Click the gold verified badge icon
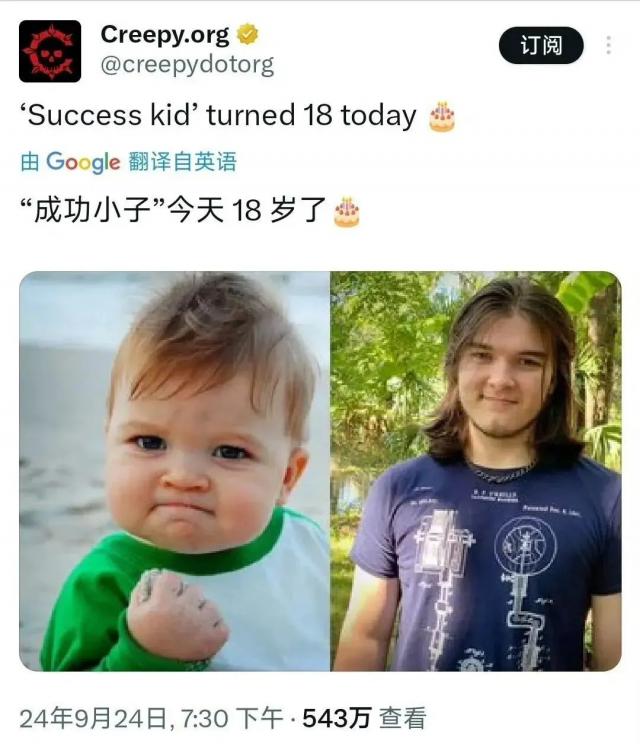Screen dimensions: 640x744 247,34
